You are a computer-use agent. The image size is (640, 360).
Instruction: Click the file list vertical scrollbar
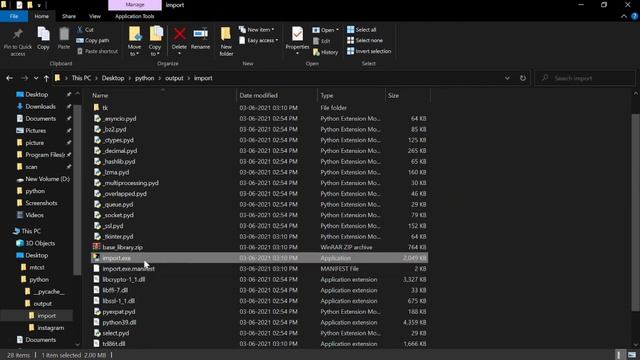[x=636, y=212]
